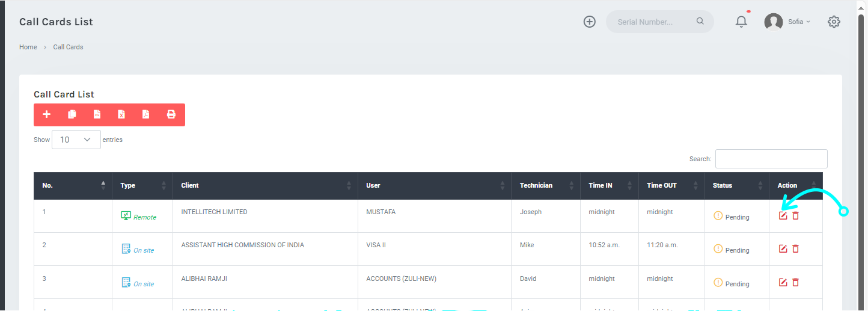868x311 pixels.
Task: Open the notifications bell
Action: 742,22
